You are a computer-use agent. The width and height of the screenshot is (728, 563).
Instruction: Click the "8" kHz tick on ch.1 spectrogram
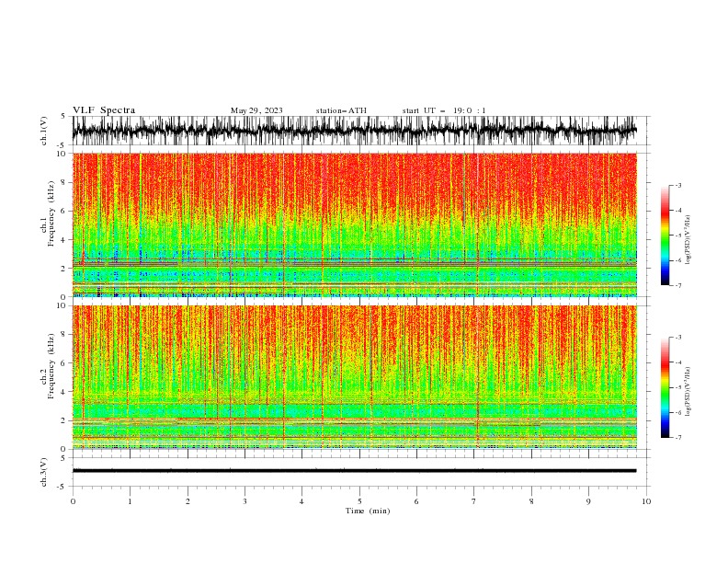point(64,182)
